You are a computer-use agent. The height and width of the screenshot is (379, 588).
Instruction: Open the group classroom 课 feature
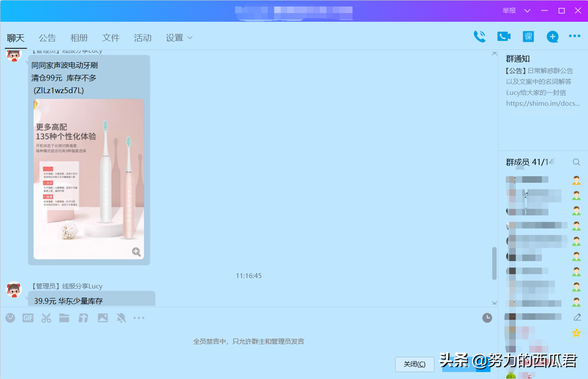click(x=528, y=37)
